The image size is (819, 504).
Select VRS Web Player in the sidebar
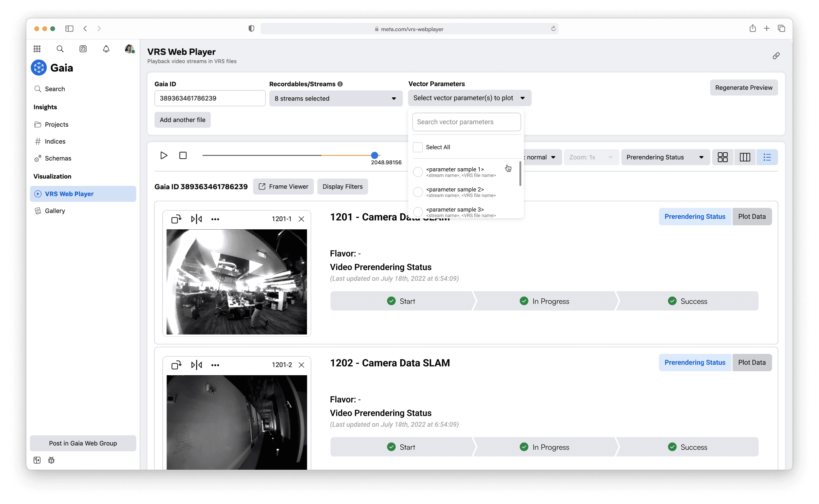[83, 194]
